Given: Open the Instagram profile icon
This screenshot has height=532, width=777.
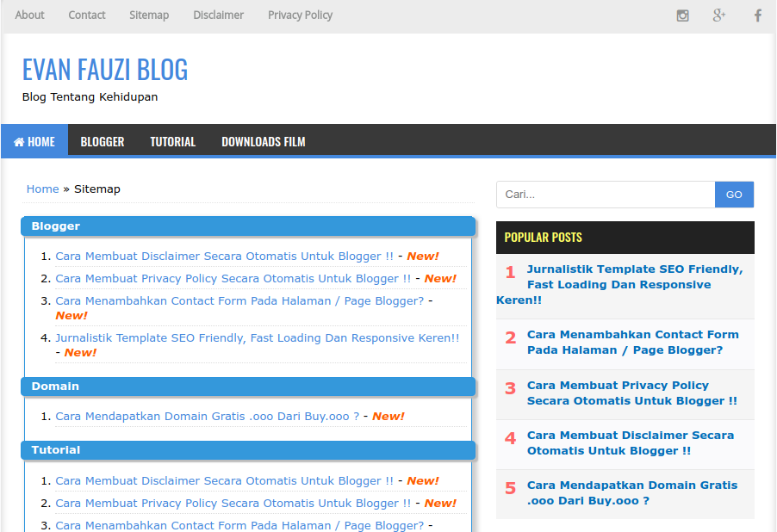Looking at the screenshot, I should tap(682, 15).
